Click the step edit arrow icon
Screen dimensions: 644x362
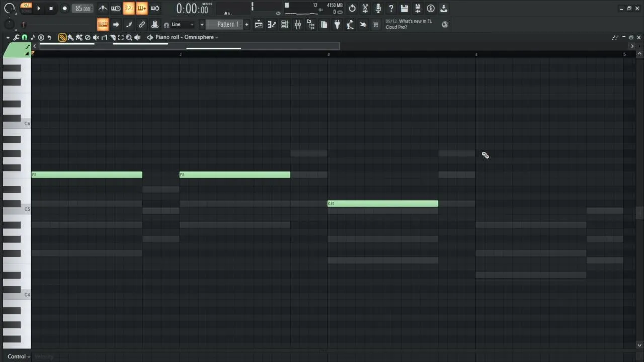coord(116,24)
